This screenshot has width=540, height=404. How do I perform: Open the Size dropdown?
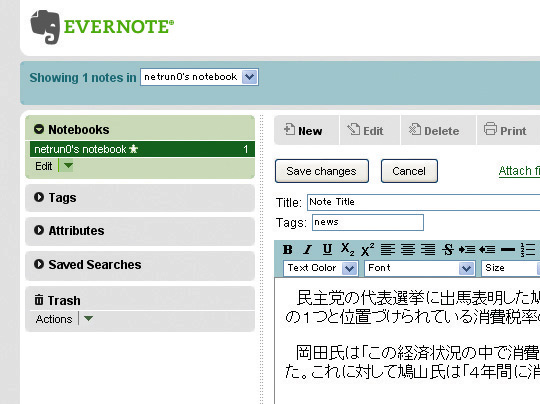pyautogui.click(x=510, y=268)
